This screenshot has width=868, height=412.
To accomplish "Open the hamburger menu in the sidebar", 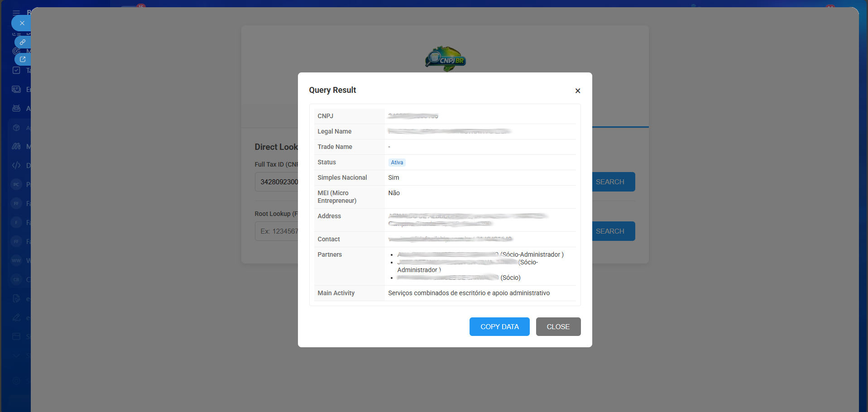I will pyautogui.click(x=16, y=13).
